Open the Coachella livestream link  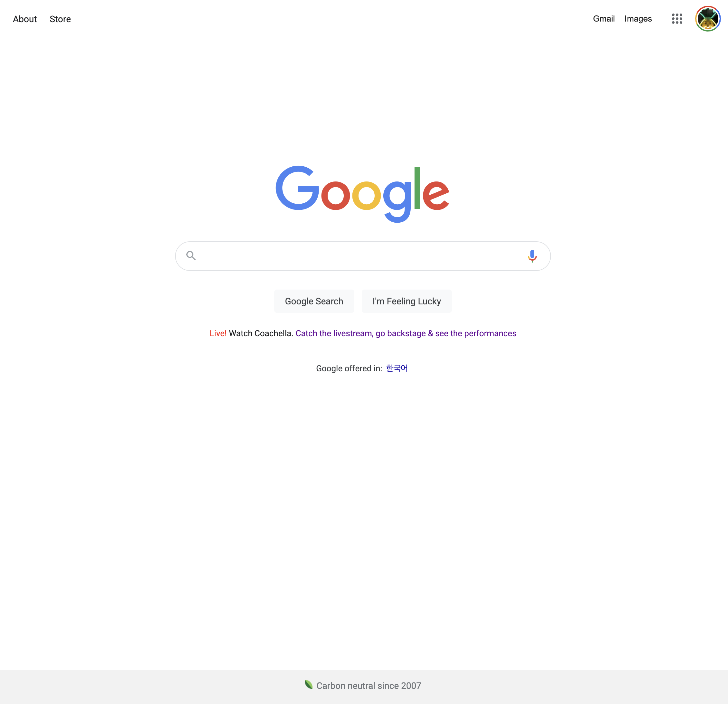tap(406, 333)
